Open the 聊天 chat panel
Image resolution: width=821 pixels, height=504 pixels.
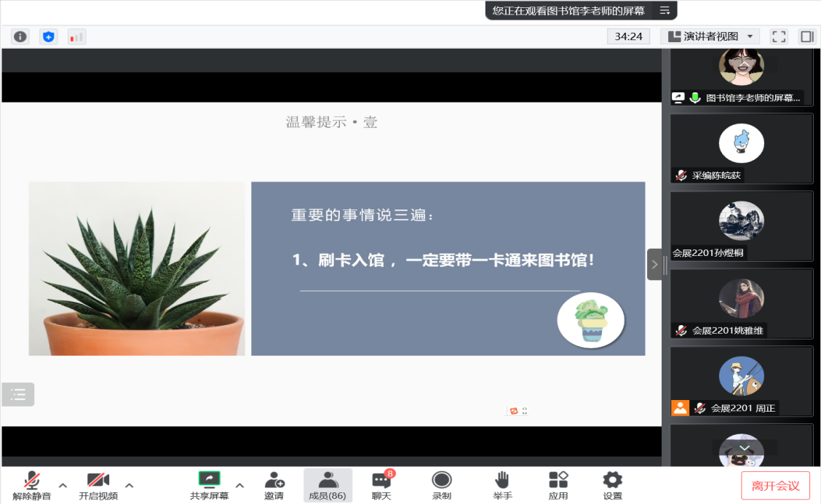(x=381, y=485)
